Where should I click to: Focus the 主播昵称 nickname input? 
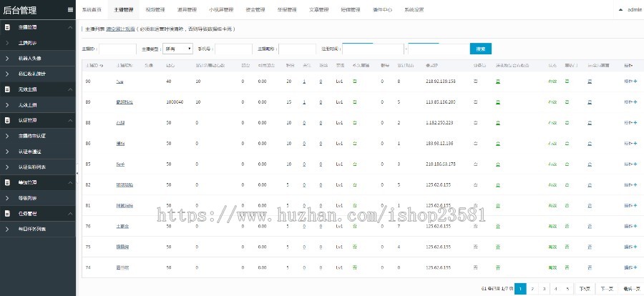pyautogui.click(x=297, y=49)
